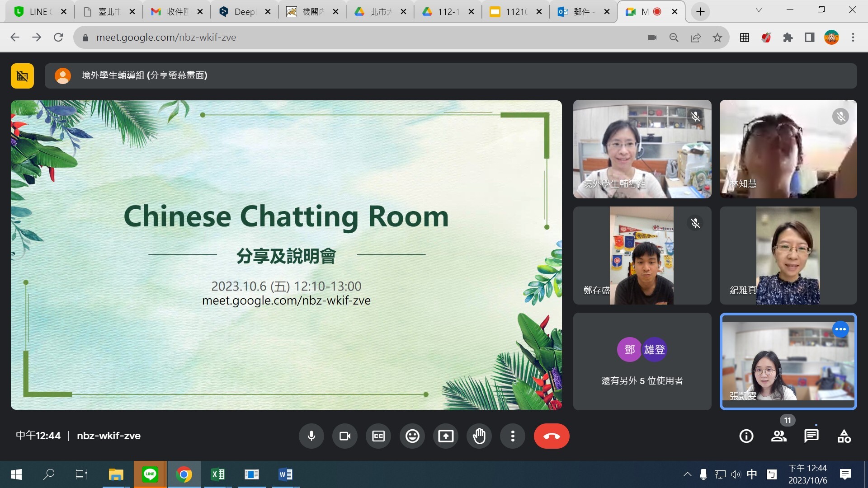Open Excel from the Windows taskbar

(x=217, y=474)
